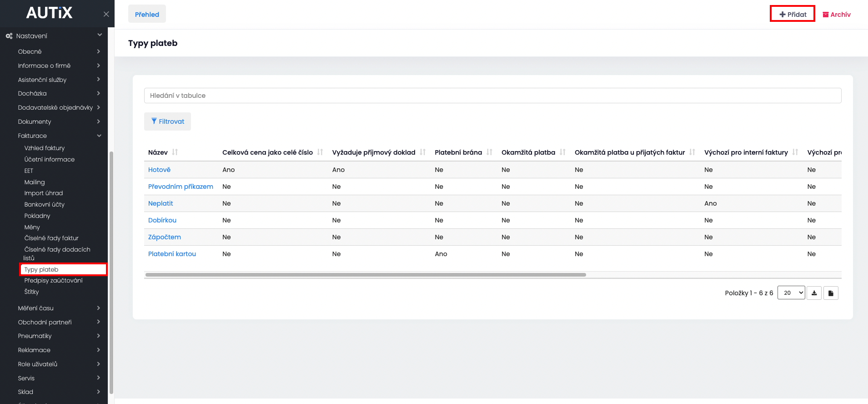Click the download export icon near pagination

[814, 293]
